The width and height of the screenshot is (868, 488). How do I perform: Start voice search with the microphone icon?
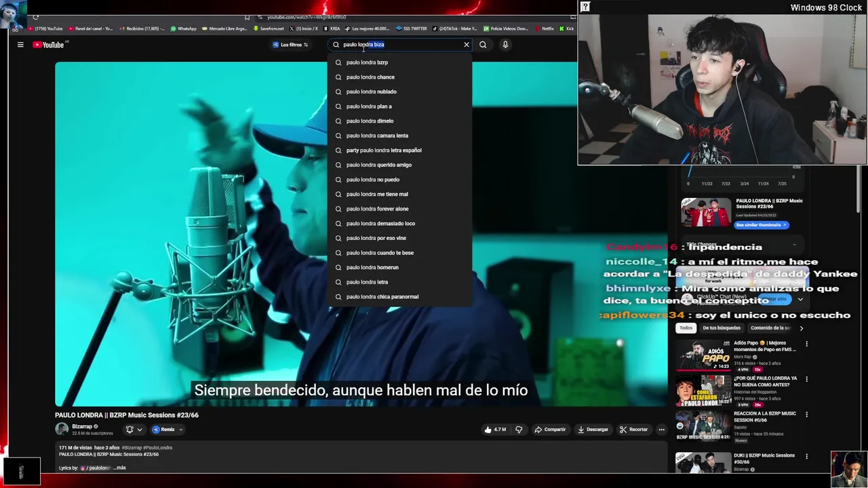505,45
